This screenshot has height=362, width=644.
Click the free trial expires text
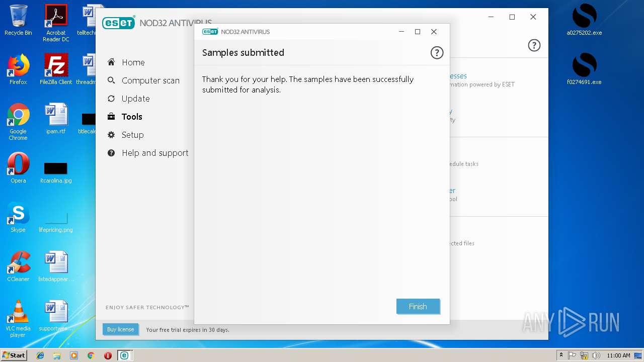click(188, 330)
